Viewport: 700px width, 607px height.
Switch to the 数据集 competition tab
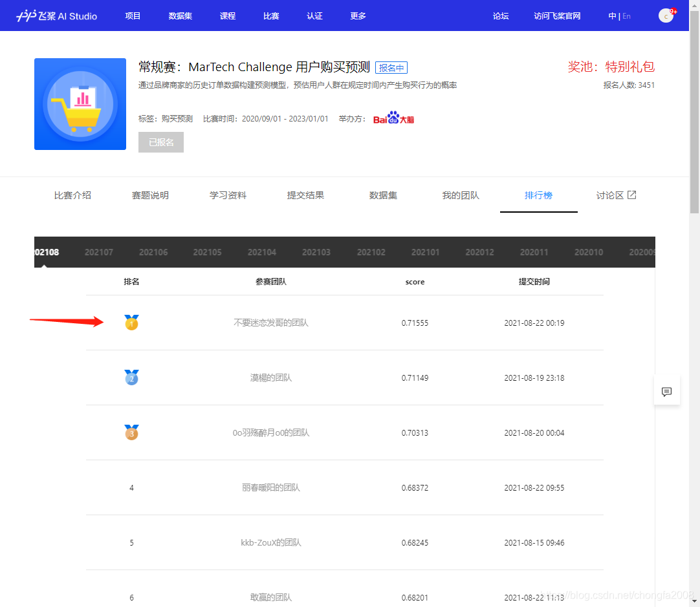[x=383, y=195]
